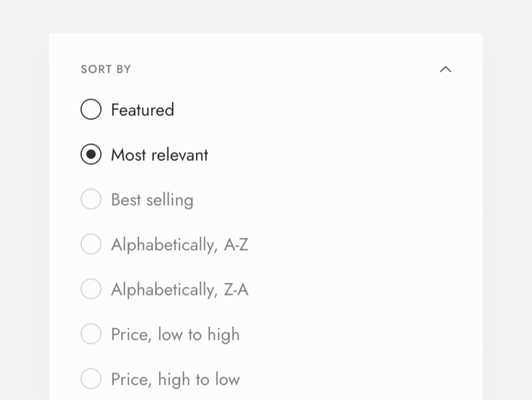Click the SORT BY heading text
The width and height of the screenshot is (532, 400).
[106, 69]
